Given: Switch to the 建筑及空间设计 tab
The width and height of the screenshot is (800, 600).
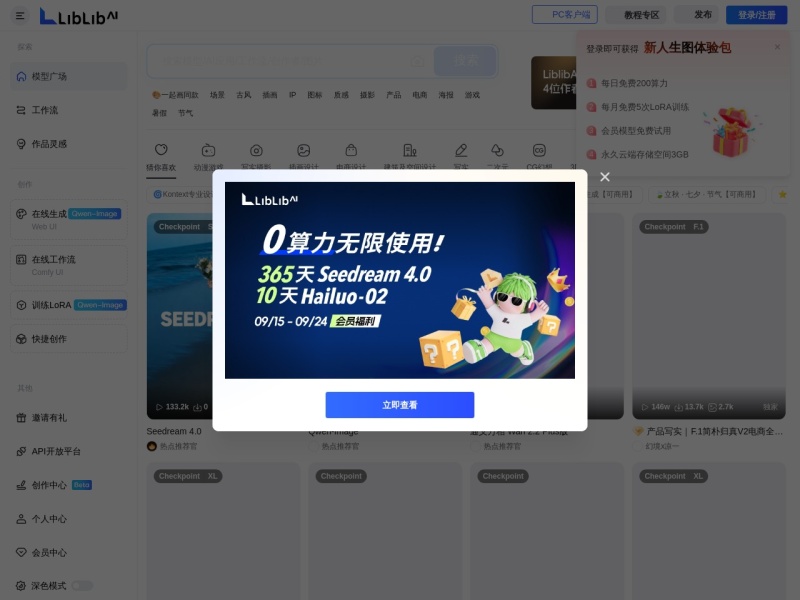Looking at the screenshot, I should coord(410,157).
